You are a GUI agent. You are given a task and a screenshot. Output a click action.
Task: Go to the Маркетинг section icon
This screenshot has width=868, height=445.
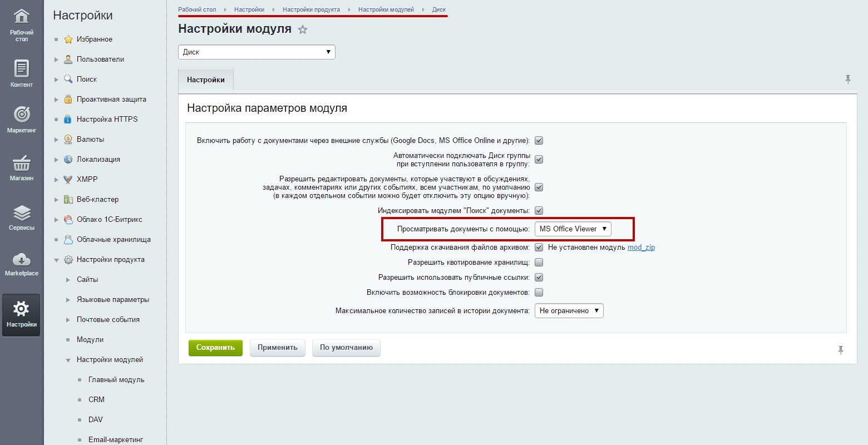pyautogui.click(x=21, y=119)
